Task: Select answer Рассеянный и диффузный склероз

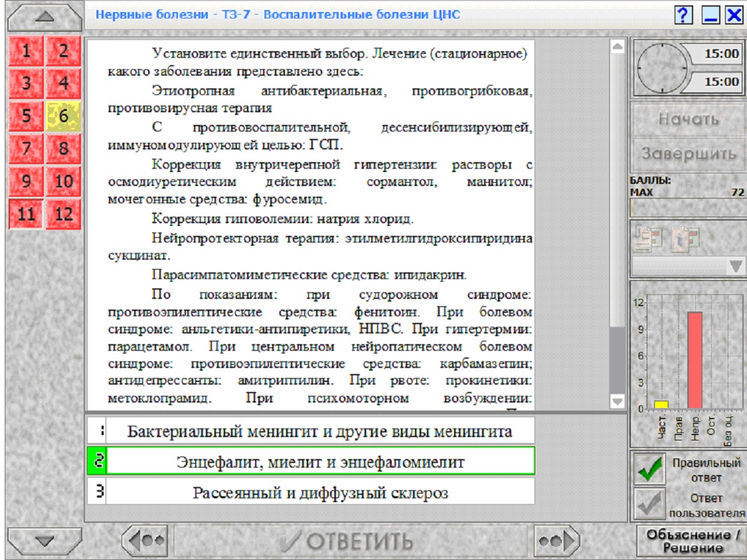Action: point(311,492)
